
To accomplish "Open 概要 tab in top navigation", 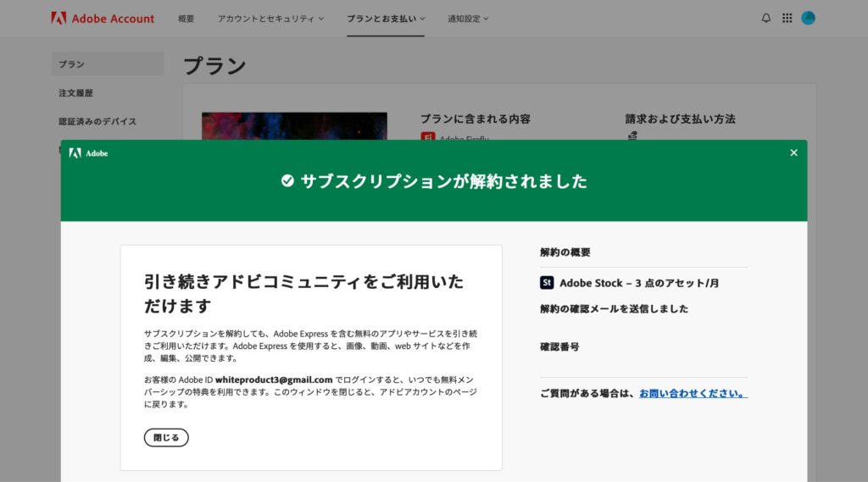I will point(186,19).
